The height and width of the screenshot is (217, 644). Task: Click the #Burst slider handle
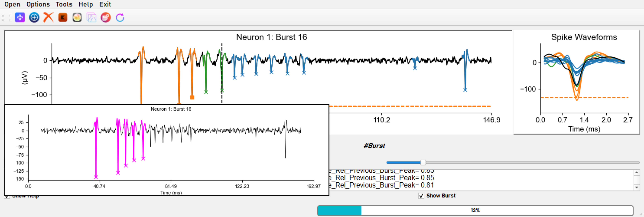coord(423,162)
